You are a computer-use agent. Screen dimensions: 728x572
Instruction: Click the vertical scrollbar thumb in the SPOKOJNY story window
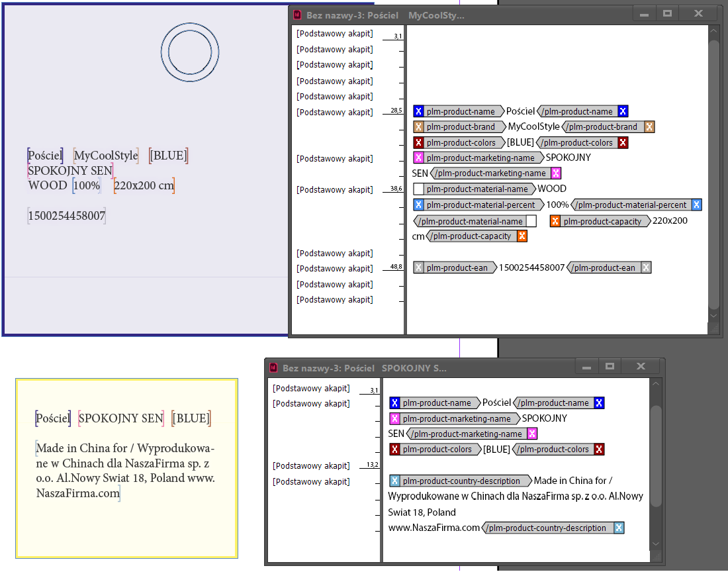click(x=656, y=456)
